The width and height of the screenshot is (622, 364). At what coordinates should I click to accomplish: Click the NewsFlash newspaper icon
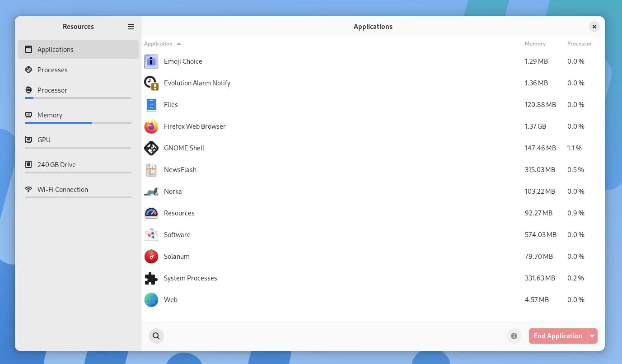click(151, 170)
